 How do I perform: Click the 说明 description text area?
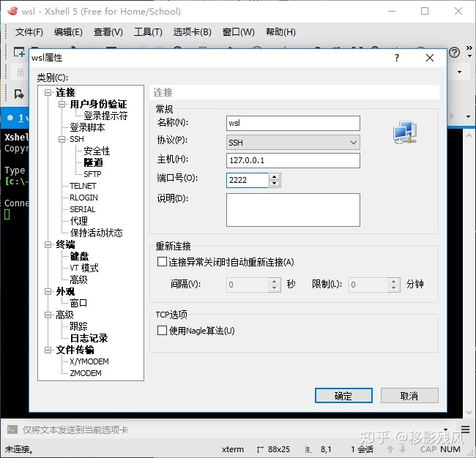pos(293,210)
